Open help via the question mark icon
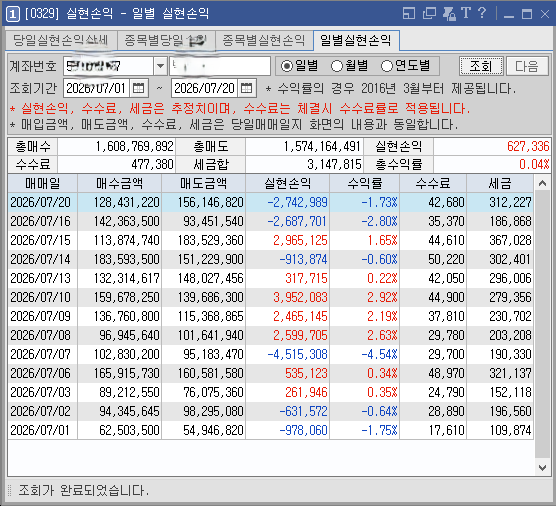 click(x=482, y=13)
